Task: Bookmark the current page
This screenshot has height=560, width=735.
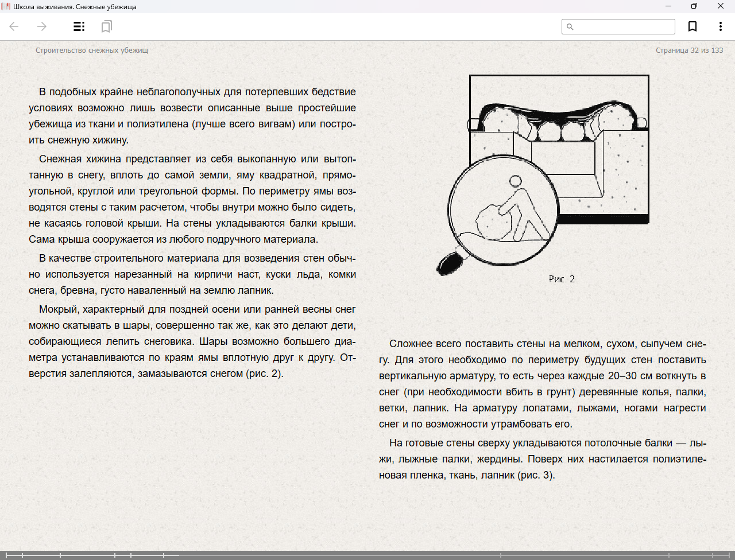Action: pos(693,26)
